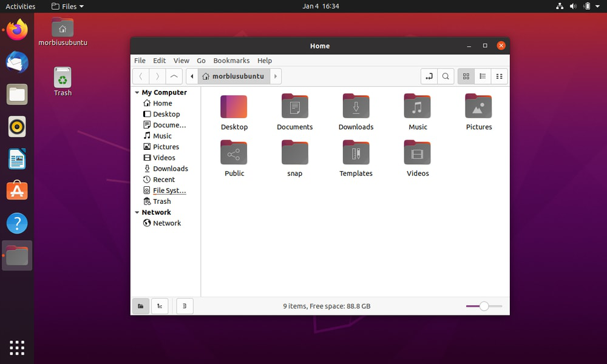The width and height of the screenshot is (607, 364).
Task: Switch to compact view
Action: (x=500, y=76)
